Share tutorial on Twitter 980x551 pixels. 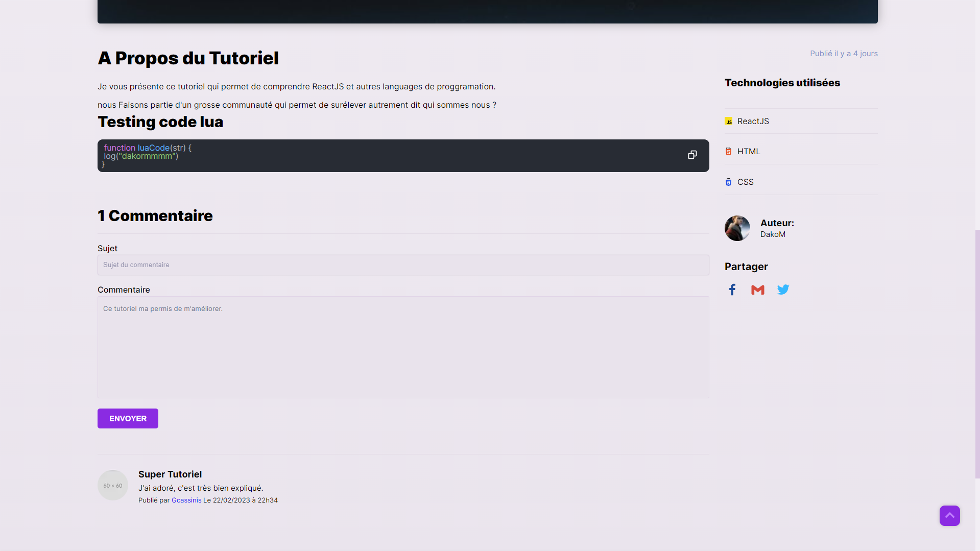tap(783, 290)
